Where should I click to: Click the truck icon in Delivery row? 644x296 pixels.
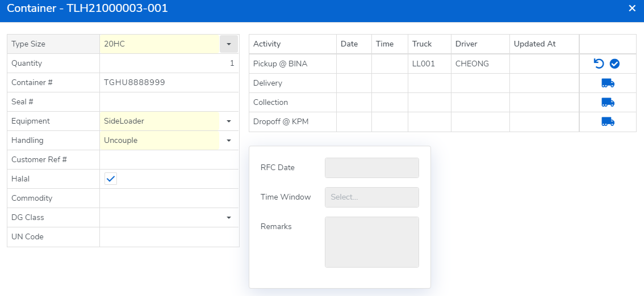pos(608,83)
